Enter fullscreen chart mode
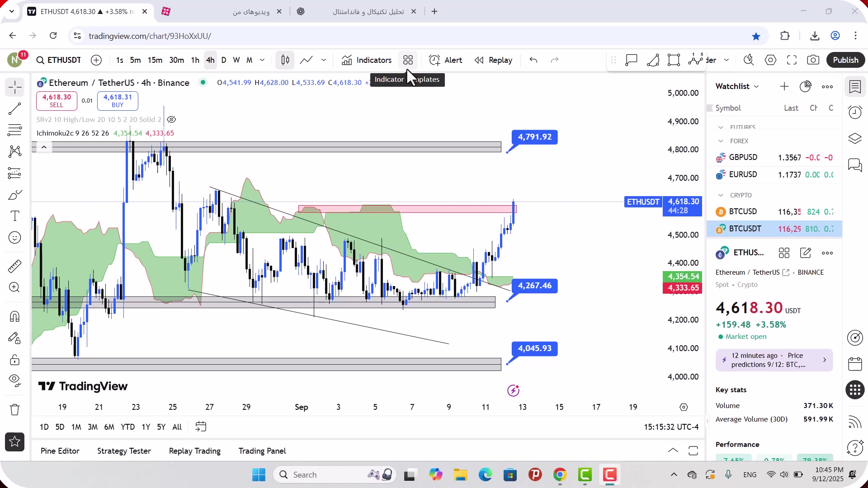 click(x=792, y=60)
